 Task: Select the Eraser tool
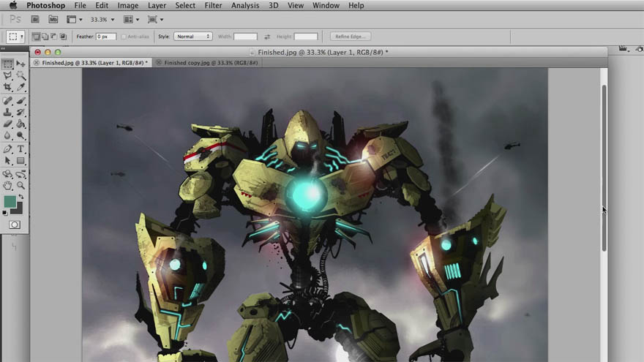tap(8, 124)
